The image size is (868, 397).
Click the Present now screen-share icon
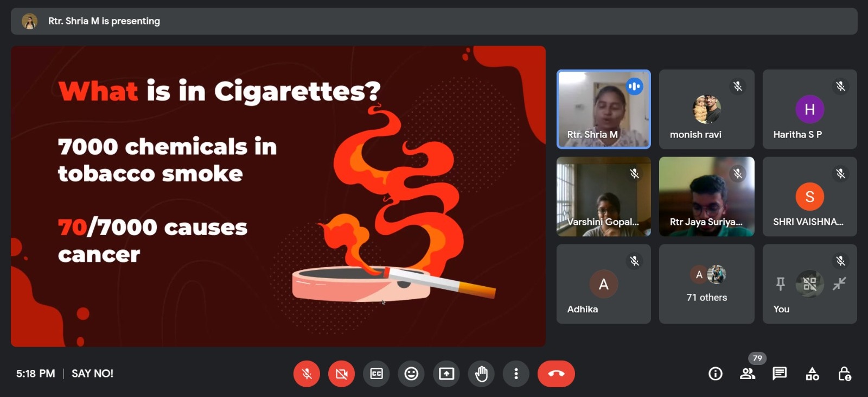click(446, 374)
